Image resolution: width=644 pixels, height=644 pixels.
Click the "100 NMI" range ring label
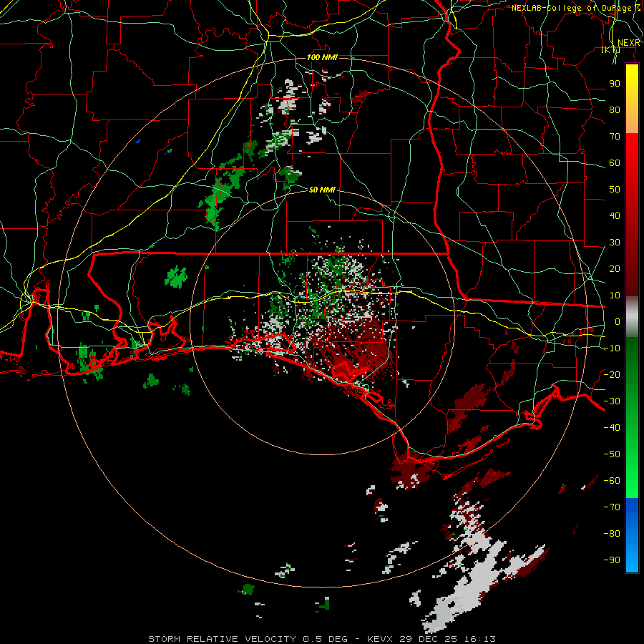(x=322, y=57)
